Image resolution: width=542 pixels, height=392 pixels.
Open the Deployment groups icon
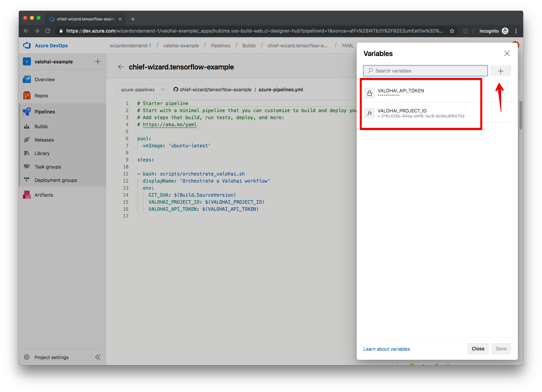click(27, 180)
